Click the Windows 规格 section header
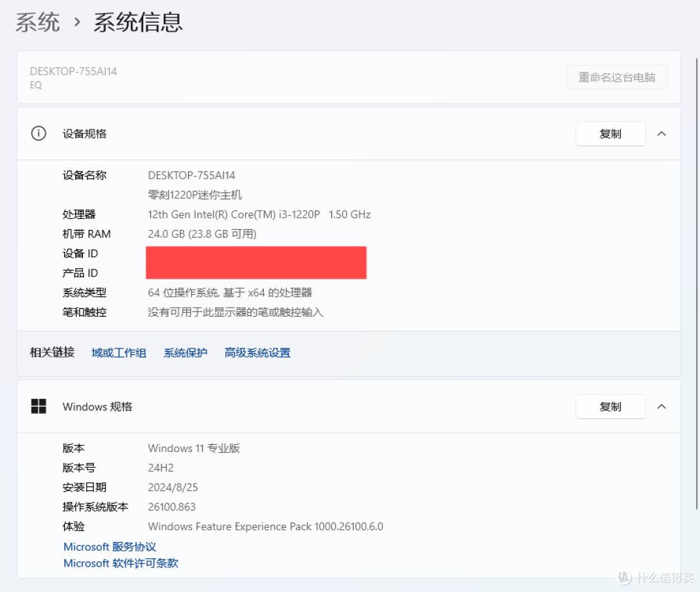700x592 pixels. pos(349,406)
